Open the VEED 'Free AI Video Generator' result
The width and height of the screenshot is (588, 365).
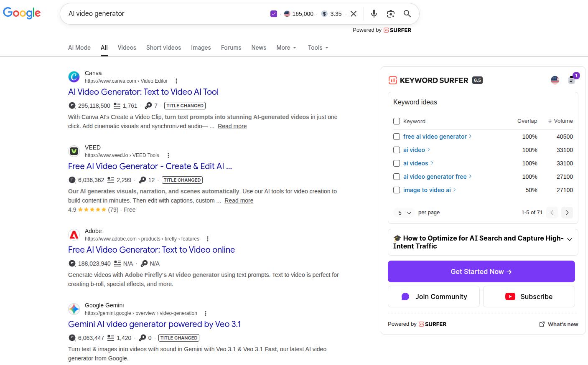pyautogui.click(x=150, y=166)
